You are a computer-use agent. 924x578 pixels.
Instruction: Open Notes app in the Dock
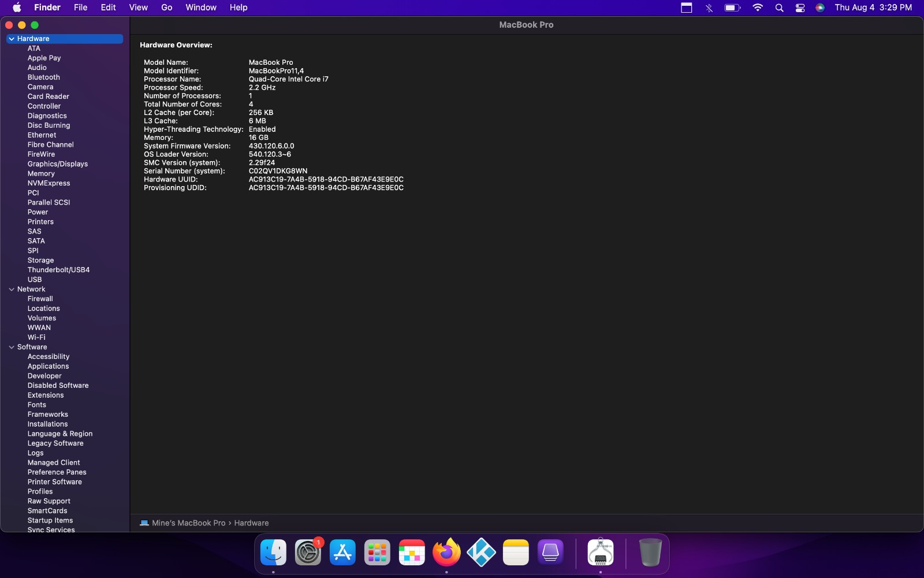pyautogui.click(x=516, y=553)
